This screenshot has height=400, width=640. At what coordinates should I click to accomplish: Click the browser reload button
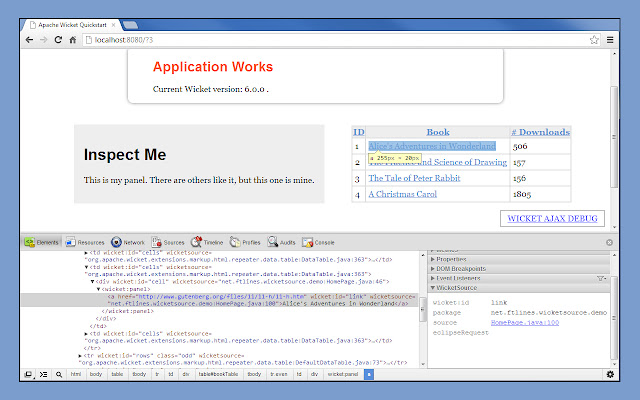pos(59,40)
